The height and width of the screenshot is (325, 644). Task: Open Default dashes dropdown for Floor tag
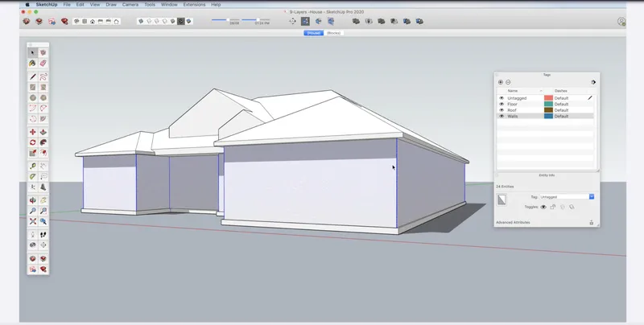[562, 104]
